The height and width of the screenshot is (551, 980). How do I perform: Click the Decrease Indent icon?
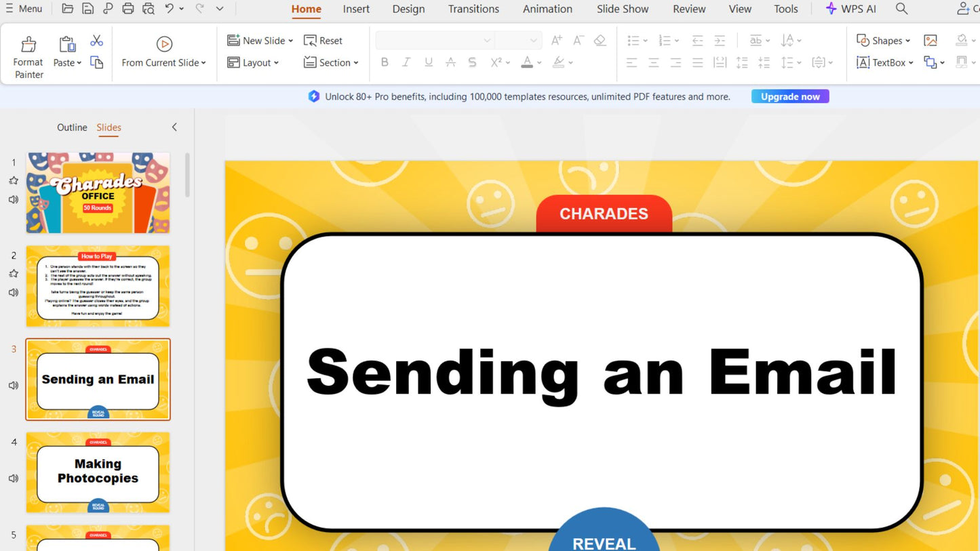pyautogui.click(x=697, y=40)
